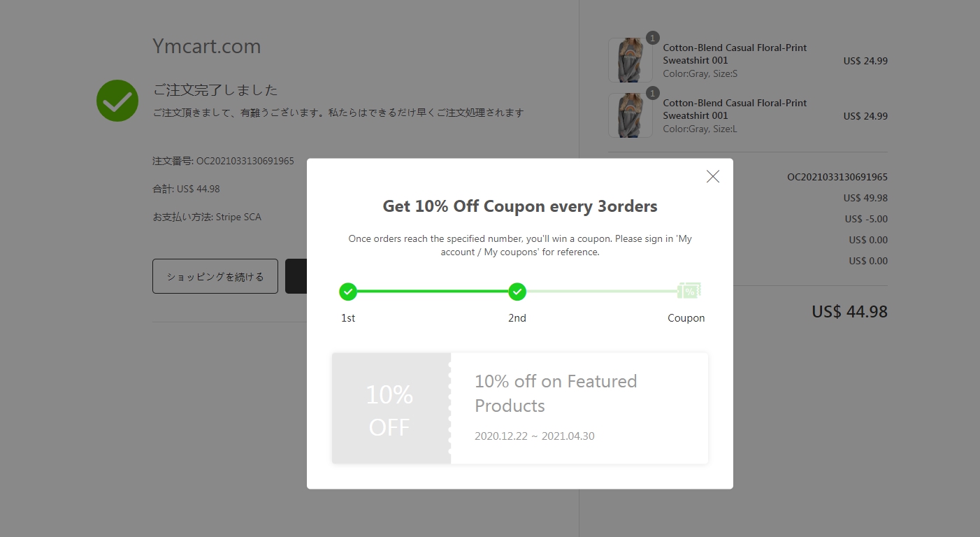
Task: Open the Size:S sweatshirt thumbnail
Action: [x=630, y=61]
